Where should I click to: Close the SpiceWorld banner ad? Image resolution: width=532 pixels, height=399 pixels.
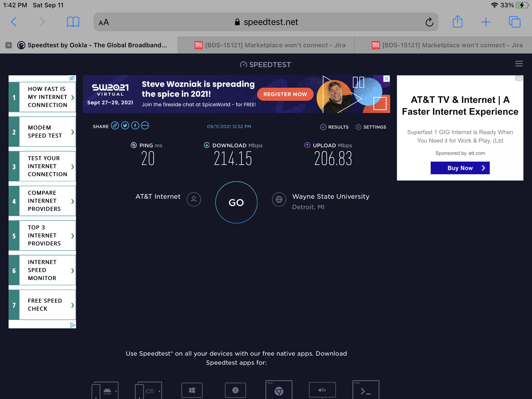coord(387,79)
